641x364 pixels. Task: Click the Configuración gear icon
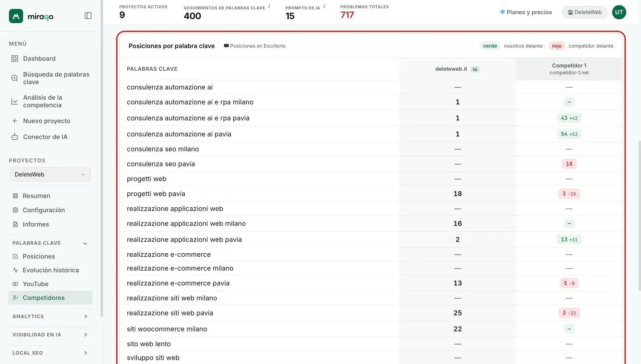click(16, 210)
